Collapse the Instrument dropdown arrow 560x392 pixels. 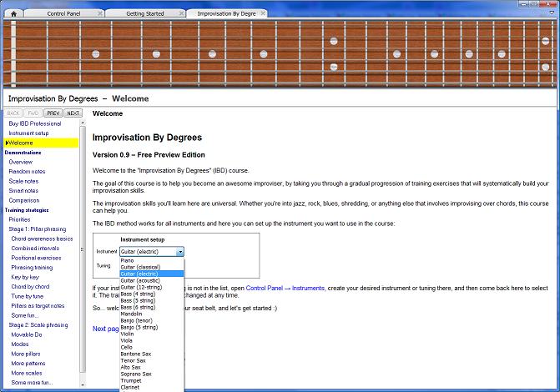pos(179,251)
